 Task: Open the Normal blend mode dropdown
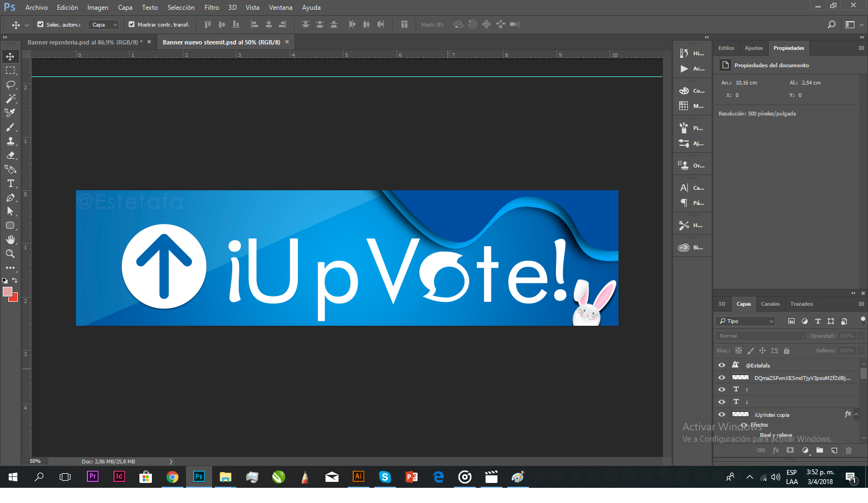tap(761, 336)
